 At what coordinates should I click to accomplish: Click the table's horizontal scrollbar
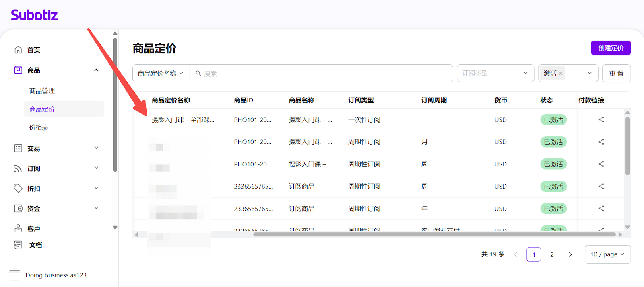coord(434,234)
